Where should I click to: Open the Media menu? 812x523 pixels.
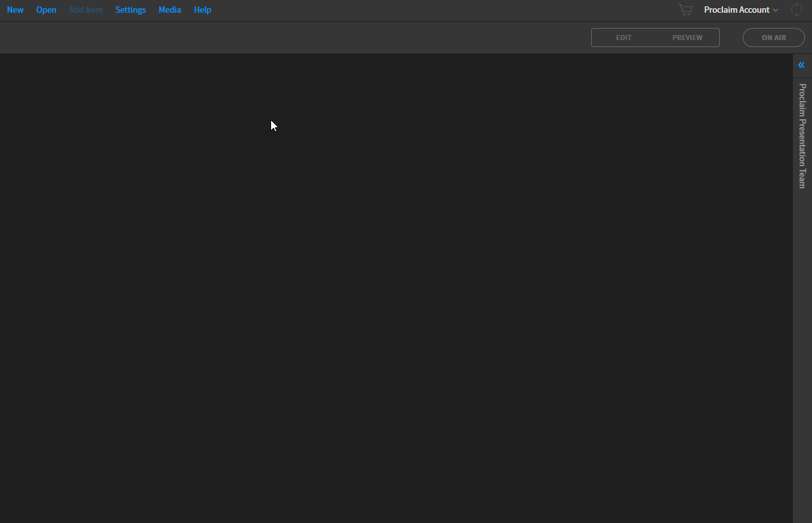pos(170,10)
